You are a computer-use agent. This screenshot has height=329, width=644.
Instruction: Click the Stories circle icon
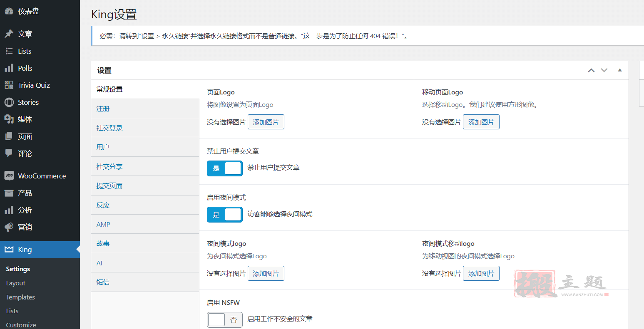9,102
